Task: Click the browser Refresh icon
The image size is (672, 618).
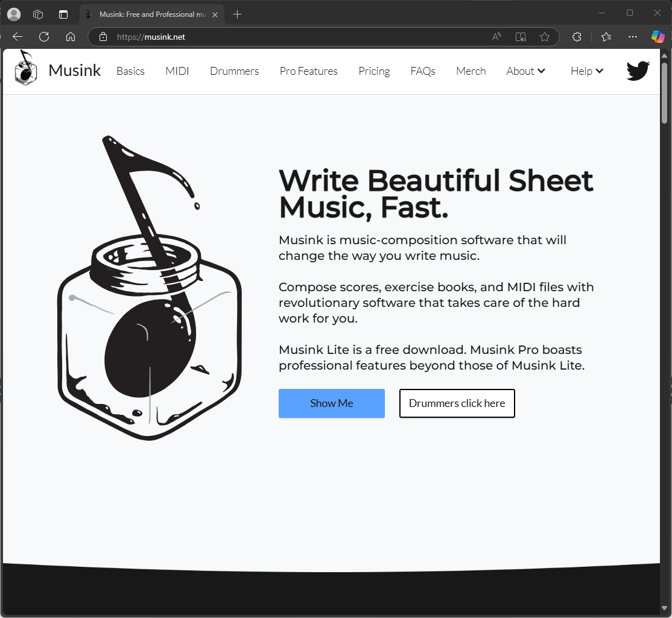Action: pyautogui.click(x=44, y=37)
